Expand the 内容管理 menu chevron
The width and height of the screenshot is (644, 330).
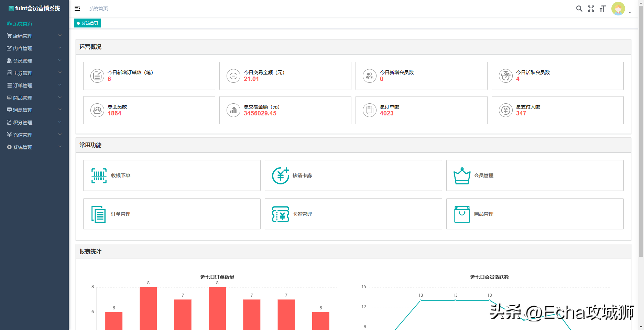pyautogui.click(x=60, y=48)
